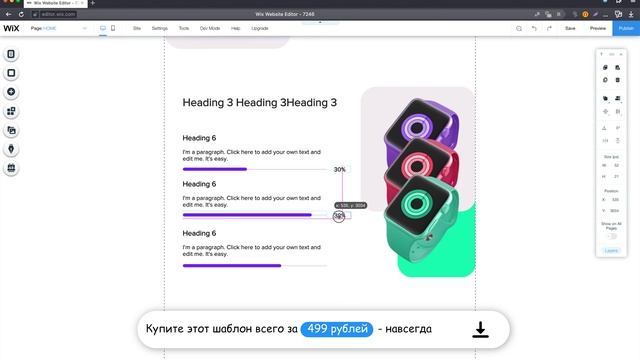Screen dimensions: 640x360
Task: Open the Upgrade menu
Action: click(x=260, y=28)
